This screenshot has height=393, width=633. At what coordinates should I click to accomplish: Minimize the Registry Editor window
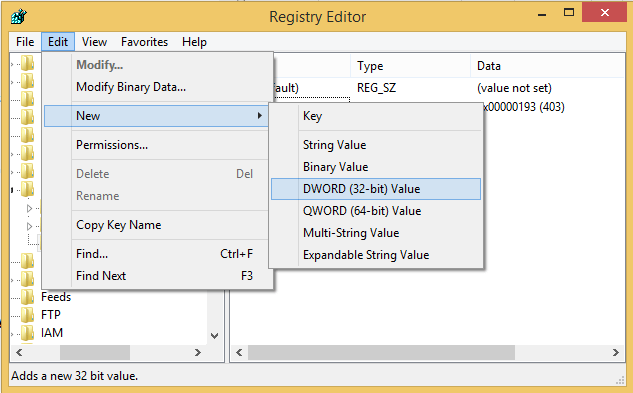[542, 14]
